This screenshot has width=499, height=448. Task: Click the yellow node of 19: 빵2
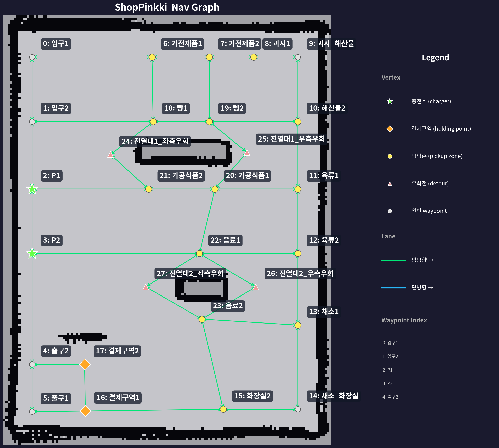(209, 122)
